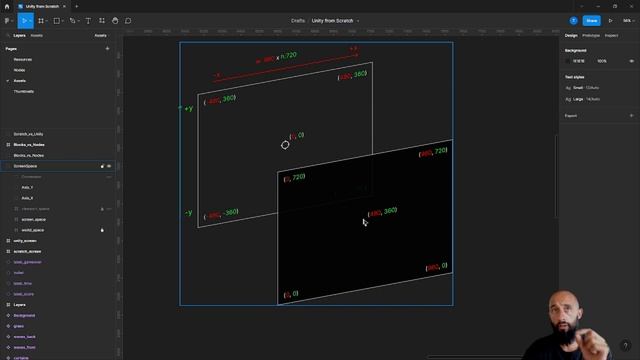Click component icon of Background layer
This screenshot has width=640, height=360.
pos(8,316)
